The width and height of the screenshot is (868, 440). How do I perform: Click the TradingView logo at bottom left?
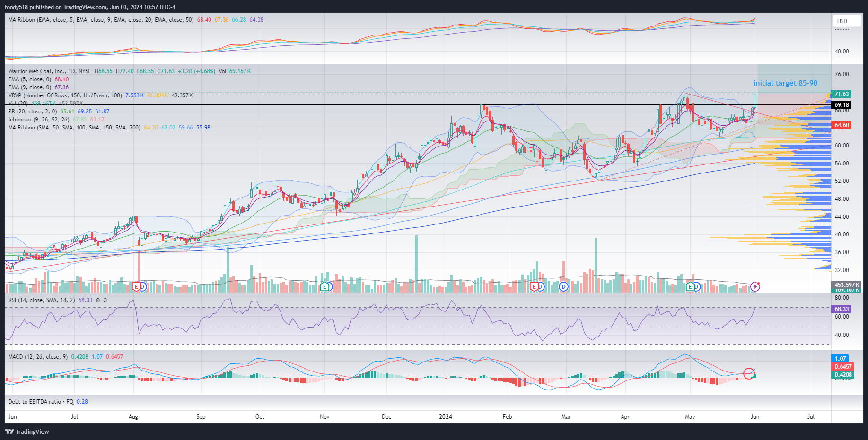click(x=27, y=431)
